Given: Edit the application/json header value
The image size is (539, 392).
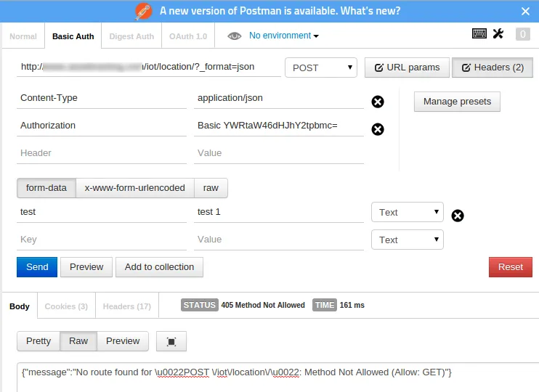Looking at the screenshot, I should [279, 98].
